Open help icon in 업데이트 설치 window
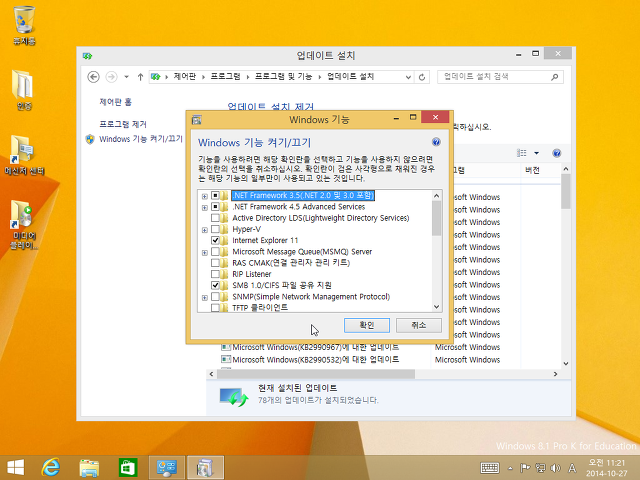 557,153
